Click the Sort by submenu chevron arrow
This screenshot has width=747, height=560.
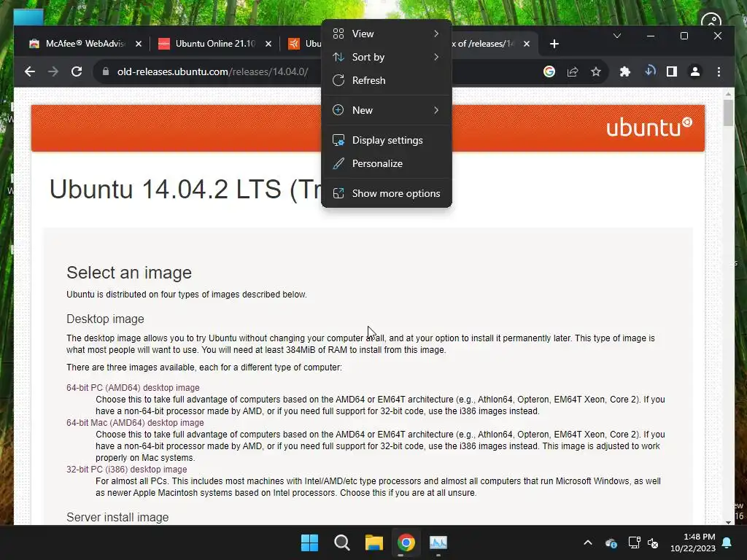436,57
